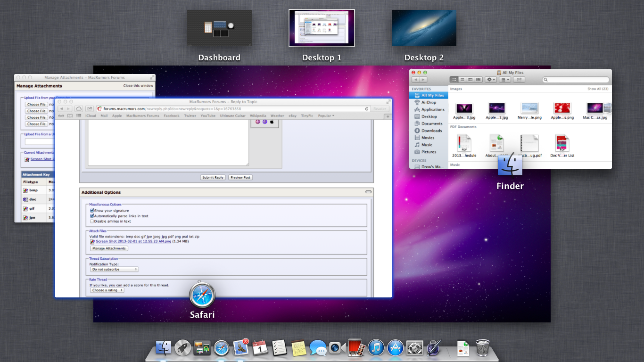Switch Finder to Cover Flow view
This screenshot has width=644, height=362.
click(x=479, y=80)
